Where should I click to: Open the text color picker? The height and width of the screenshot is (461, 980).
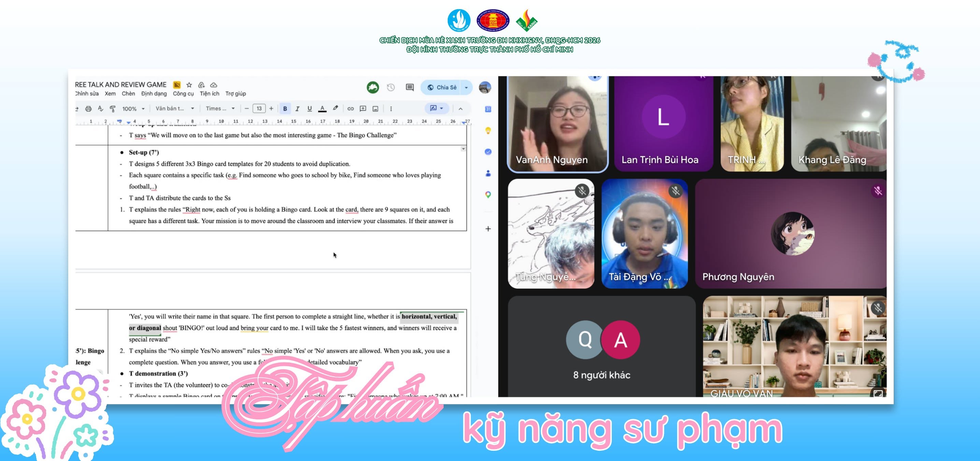[322, 109]
